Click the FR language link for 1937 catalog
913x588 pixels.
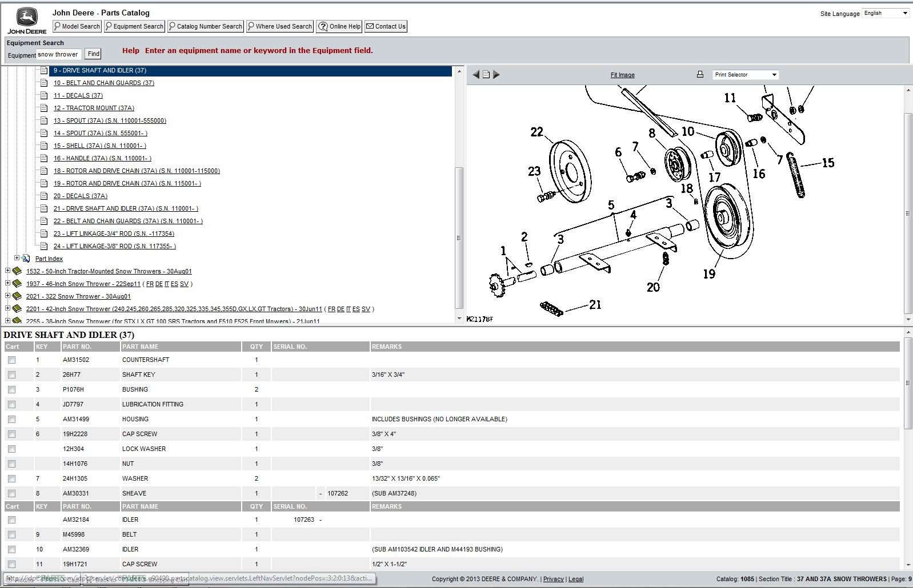(150, 284)
